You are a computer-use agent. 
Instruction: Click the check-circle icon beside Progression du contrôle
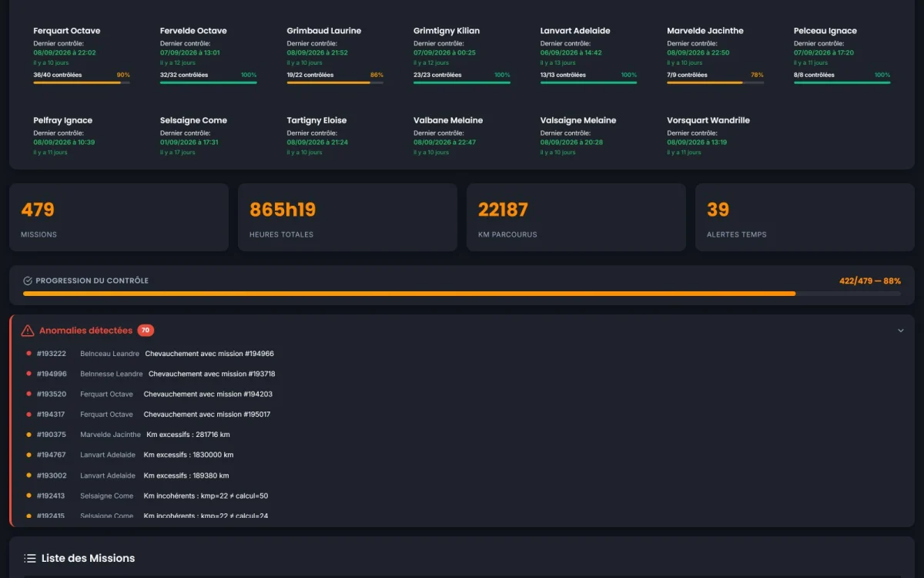[28, 281]
